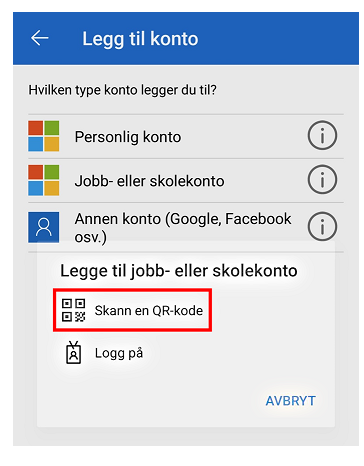Choose Skann en QR-kode
The height and width of the screenshot is (466, 364).
coord(132,310)
